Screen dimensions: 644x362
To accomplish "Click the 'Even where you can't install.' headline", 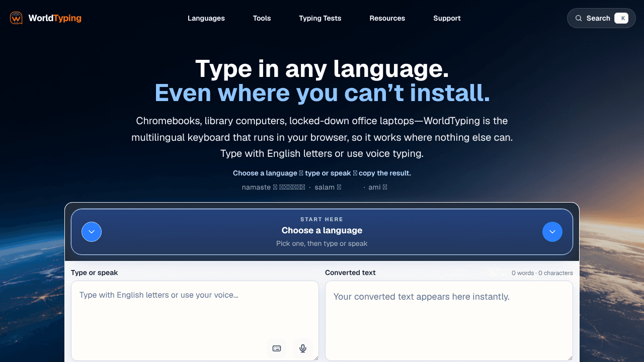I will [322, 93].
